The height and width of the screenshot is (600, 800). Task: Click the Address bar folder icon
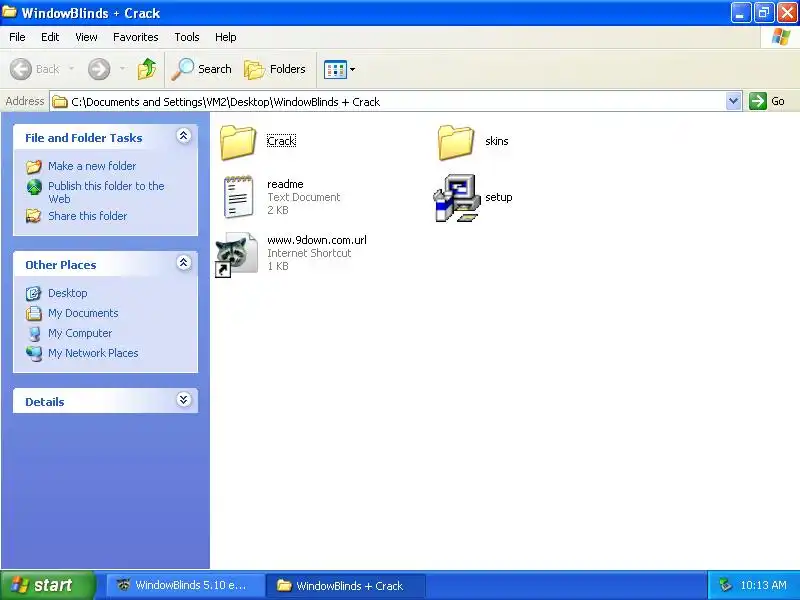click(x=60, y=102)
